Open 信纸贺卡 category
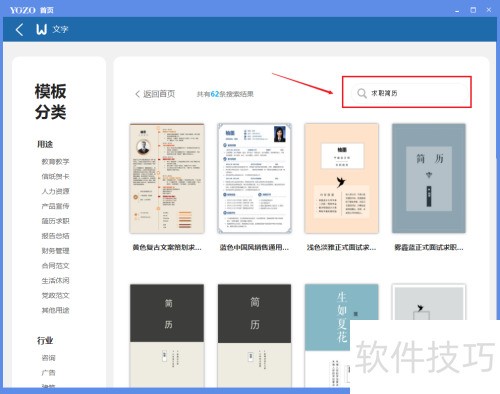500x394 pixels. [x=55, y=176]
